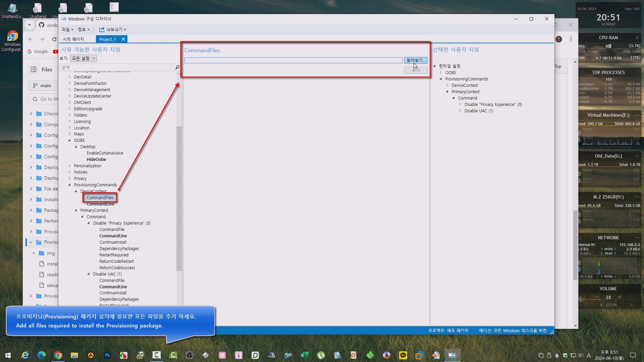Screen dimensions: 644x362
Task: Click the Windows Start button
Action: 8,355
